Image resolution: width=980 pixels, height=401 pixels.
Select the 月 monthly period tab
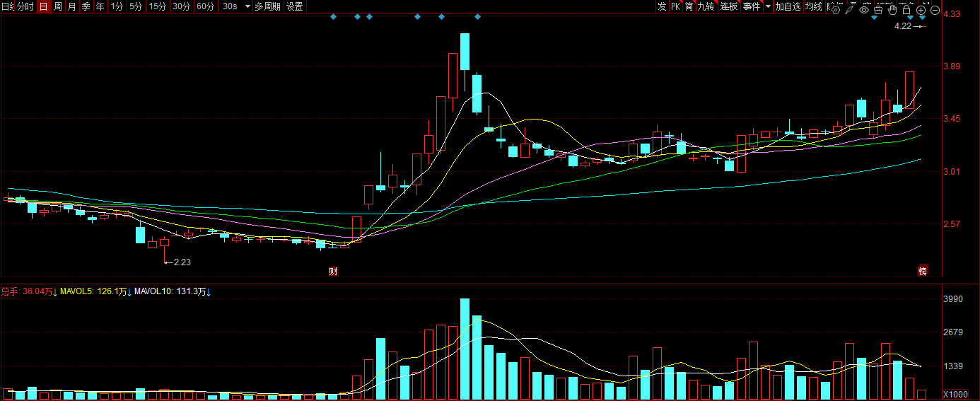coord(71,6)
